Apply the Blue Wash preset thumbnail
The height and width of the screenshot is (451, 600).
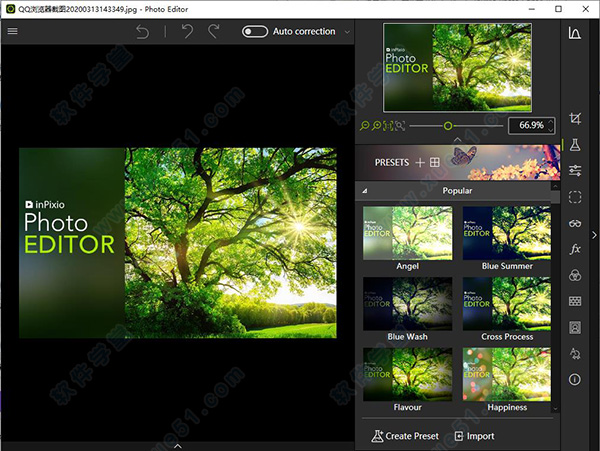[x=408, y=304]
